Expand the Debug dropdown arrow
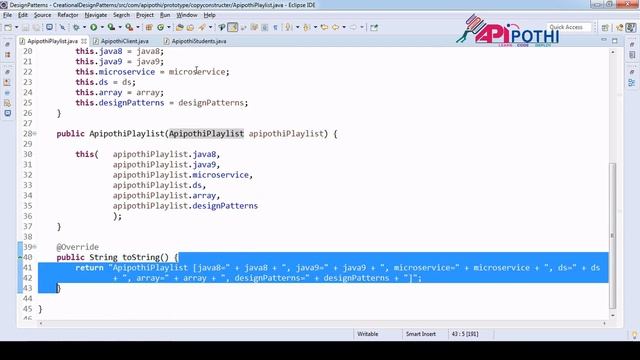The height and width of the screenshot is (360, 640). tap(84, 27)
